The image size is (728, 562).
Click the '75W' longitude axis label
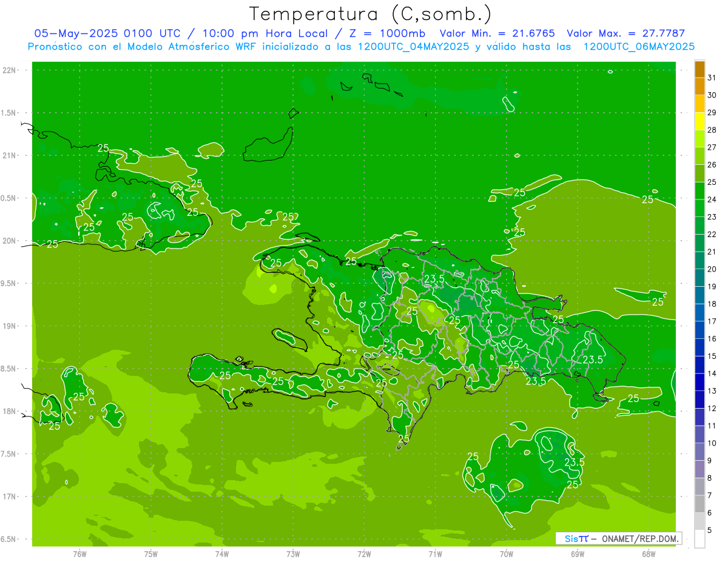click(x=151, y=554)
